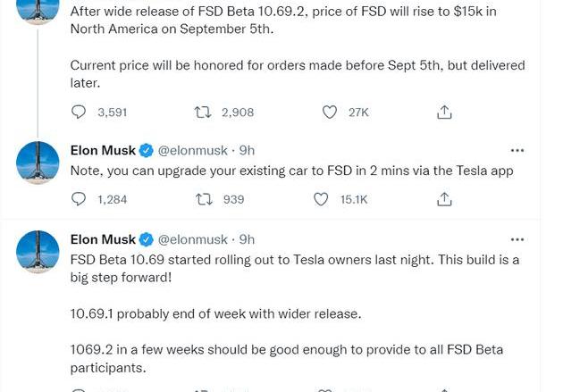
Task: Click the Elon Musk name on the FSD Beta 10.69 tweet
Action: click(103, 239)
